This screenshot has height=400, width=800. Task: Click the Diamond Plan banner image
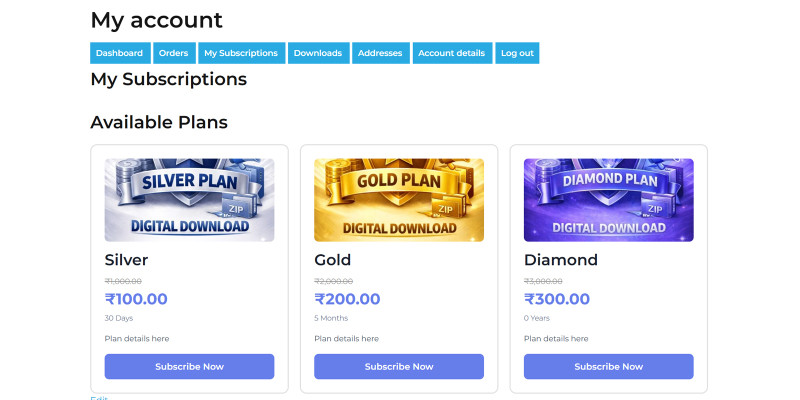[x=608, y=200]
